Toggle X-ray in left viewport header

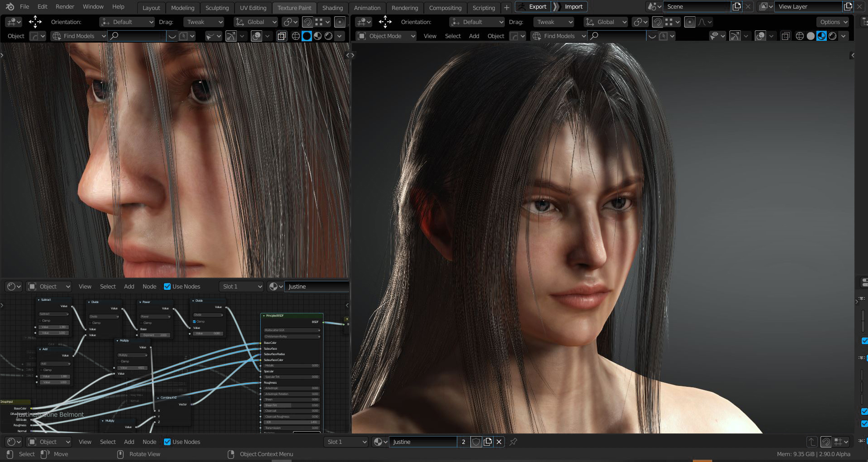pyautogui.click(x=282, y=36)
